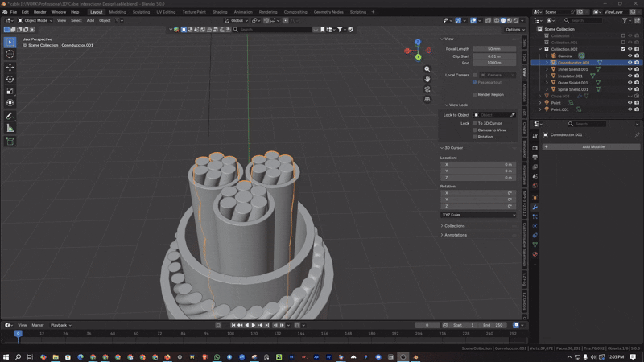This screenshot has width=644, height=362.
Task: Hide Insulator.001 using its eye icon
Action: point(630,76)
